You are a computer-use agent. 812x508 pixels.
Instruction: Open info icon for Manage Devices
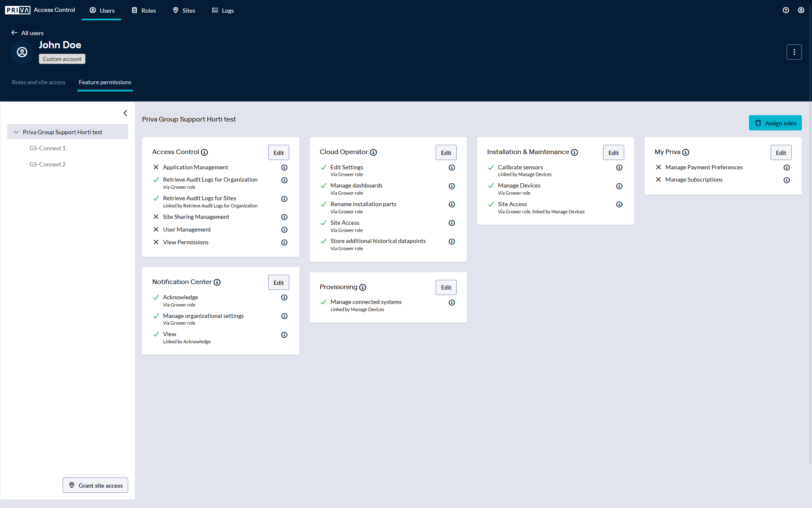619,186
